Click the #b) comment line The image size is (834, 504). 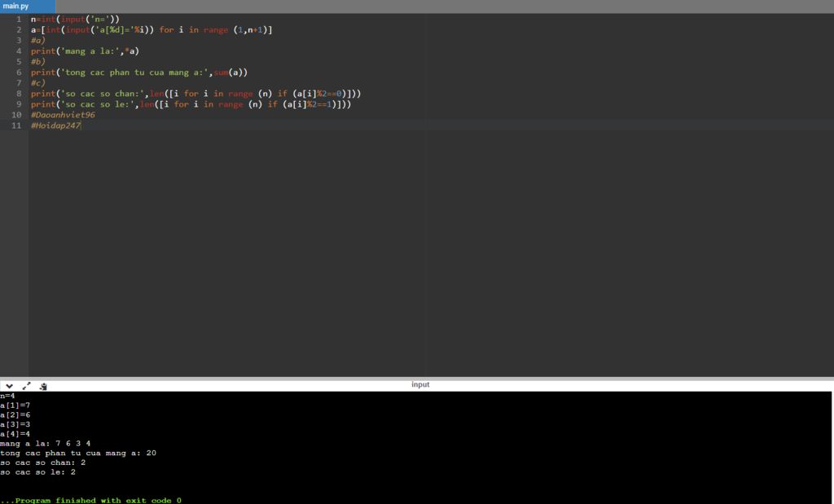tap(37, 62)
